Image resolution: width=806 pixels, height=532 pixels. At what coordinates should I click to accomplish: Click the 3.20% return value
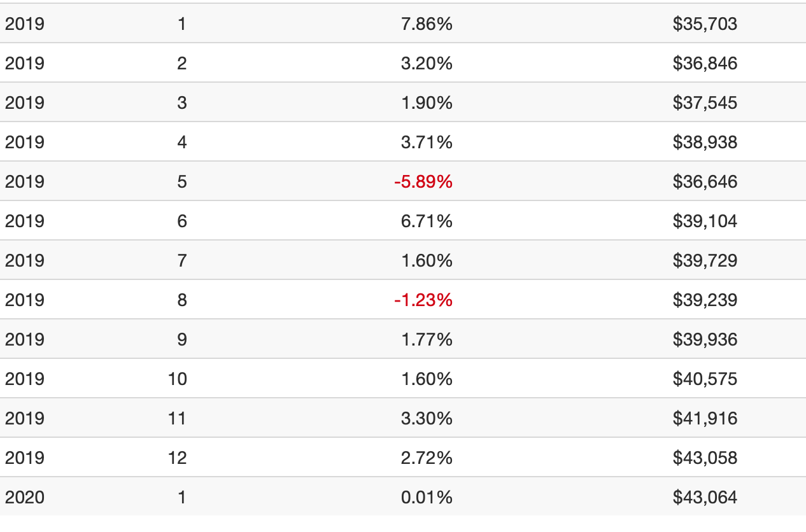click(x=427, y=63)
